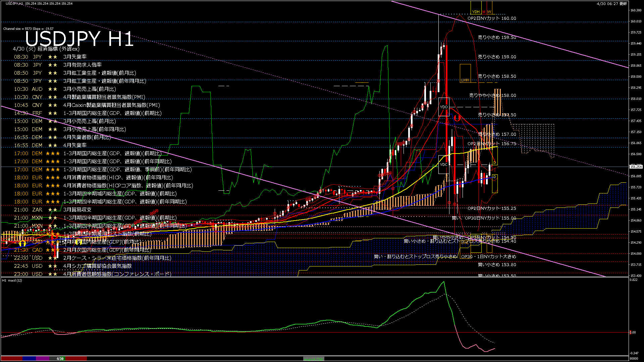Click the red circular arrow marker on chart

pos(457,118)
